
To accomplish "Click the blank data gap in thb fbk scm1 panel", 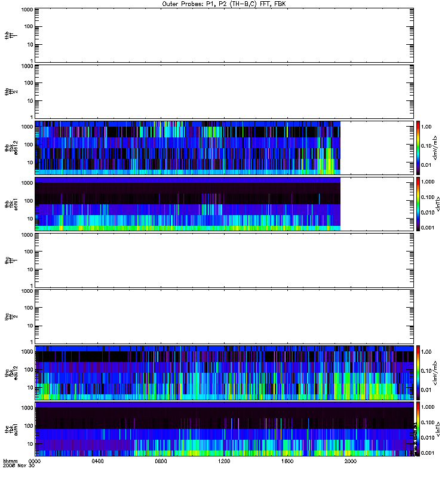I will tap(377, 204).
